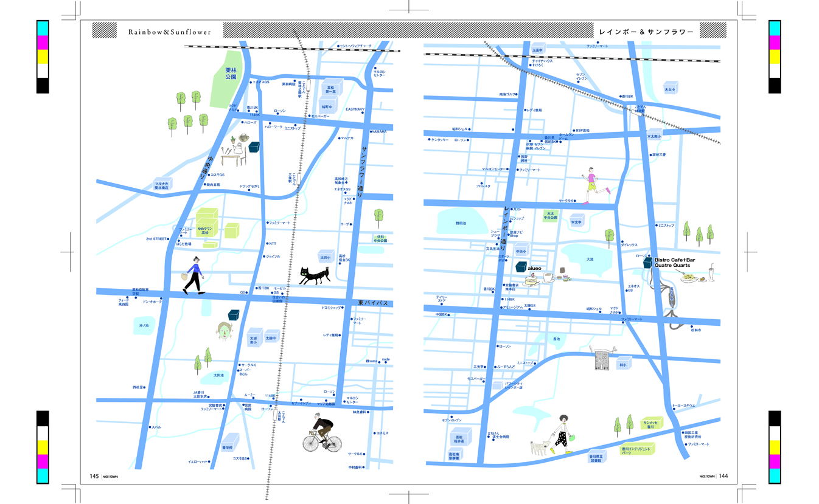The width and height of the screenshot is (819, 504).
Task: Click the 香川県立図書館 building cube
Action: coord(596,457)
